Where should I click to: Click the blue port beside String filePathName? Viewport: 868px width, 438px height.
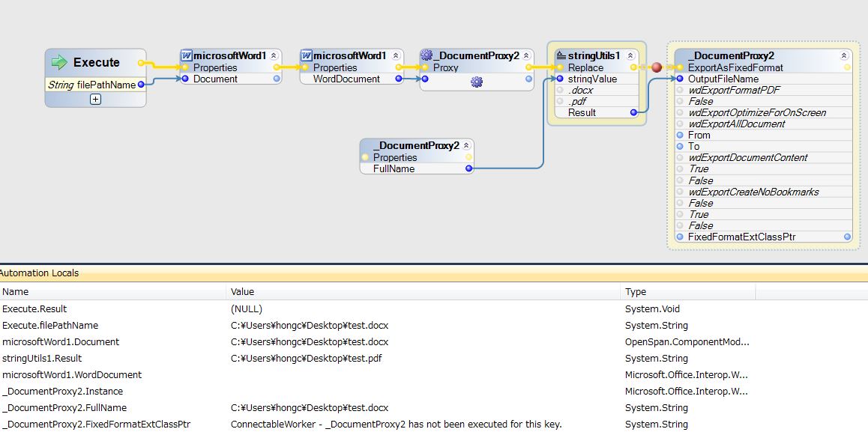click(x=141, y=85)
